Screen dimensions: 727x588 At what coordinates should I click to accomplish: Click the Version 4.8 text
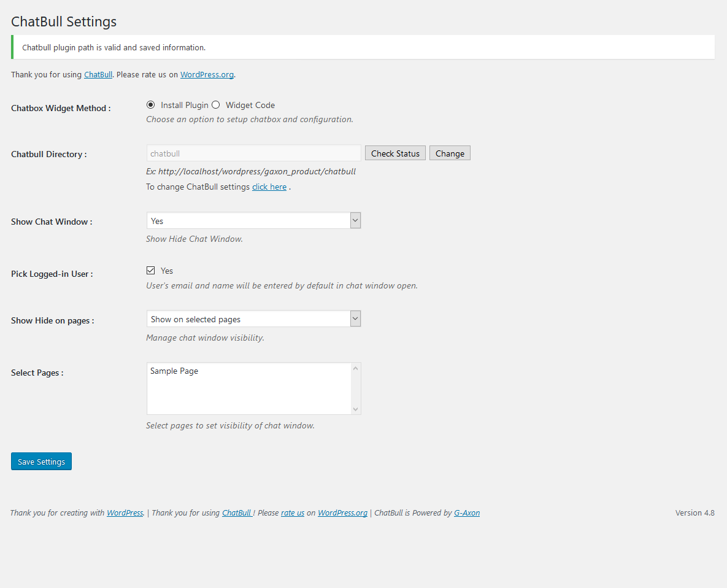[694, 513]
